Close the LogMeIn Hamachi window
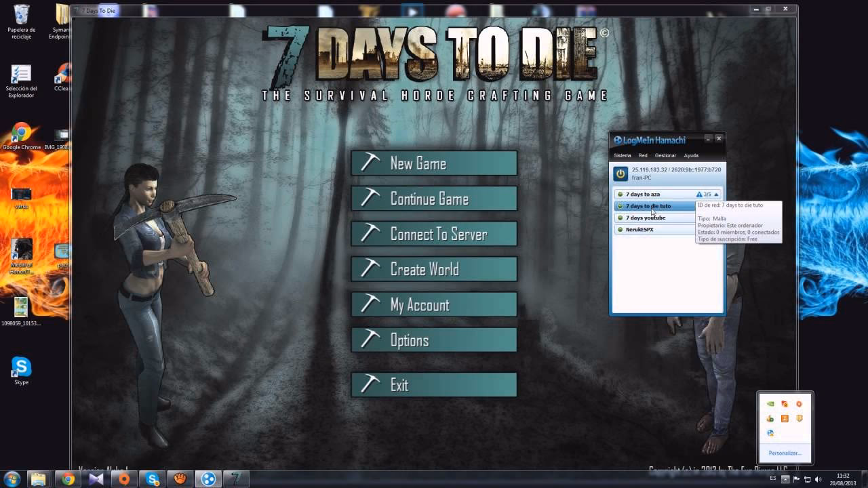The image size is (868, 488). (719, 139)
